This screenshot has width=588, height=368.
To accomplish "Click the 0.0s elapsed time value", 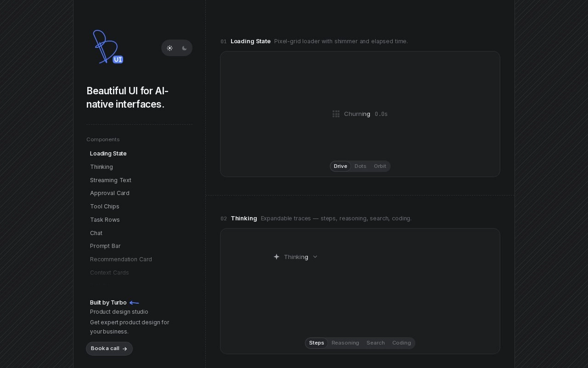I will point(381,114).
